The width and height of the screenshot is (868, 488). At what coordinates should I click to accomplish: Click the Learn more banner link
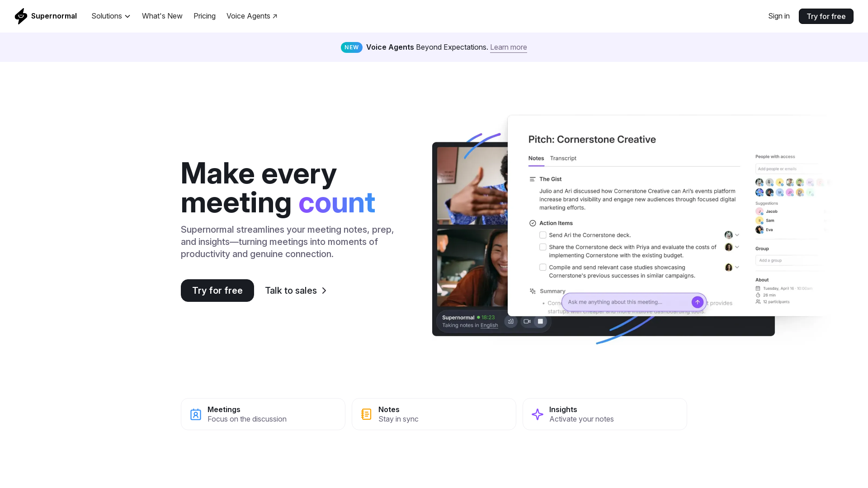(x=508, y=47)
